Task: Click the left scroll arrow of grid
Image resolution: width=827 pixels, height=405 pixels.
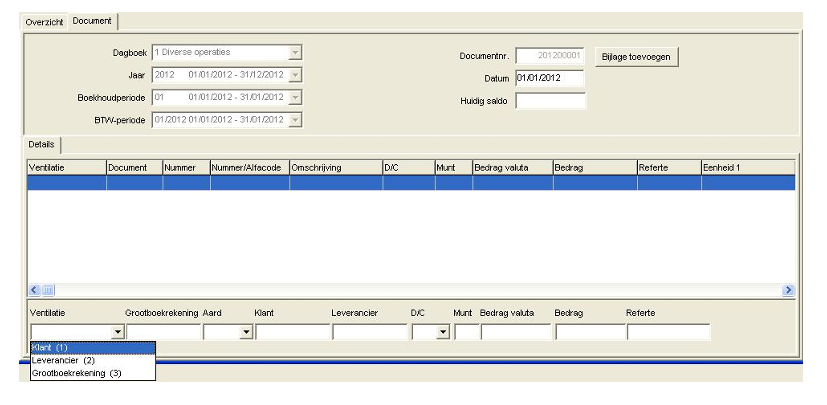Action: point(35,290)
